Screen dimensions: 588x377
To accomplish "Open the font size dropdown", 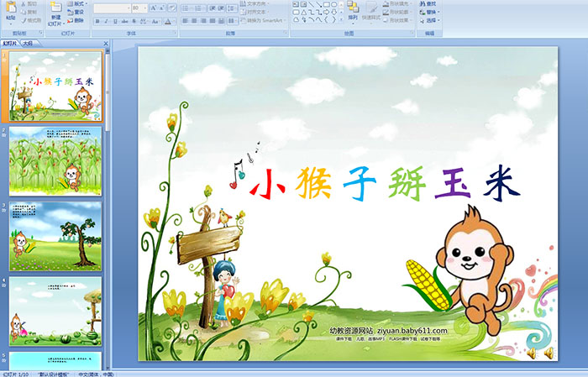I will 144,8.
